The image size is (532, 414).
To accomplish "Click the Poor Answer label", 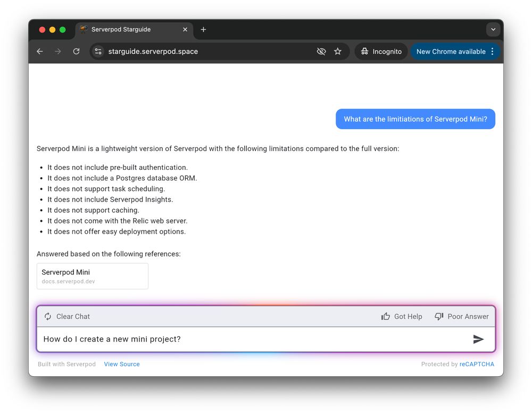I will (x=468, y=316).
